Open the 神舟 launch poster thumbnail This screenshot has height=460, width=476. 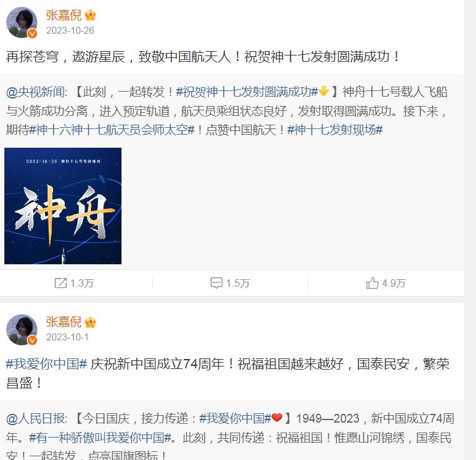click(63, 206)
